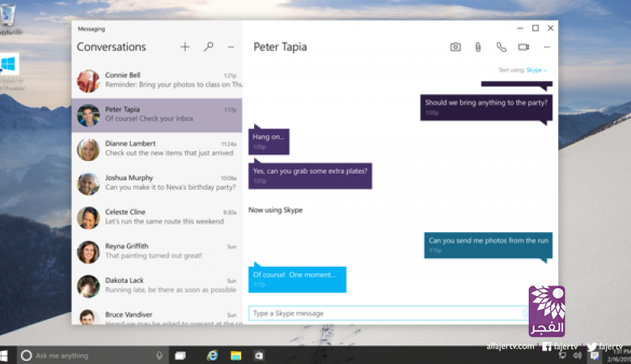Start a video call with Peter Tapia
This screenshot has width=631, height=364.
click(523, 47)
